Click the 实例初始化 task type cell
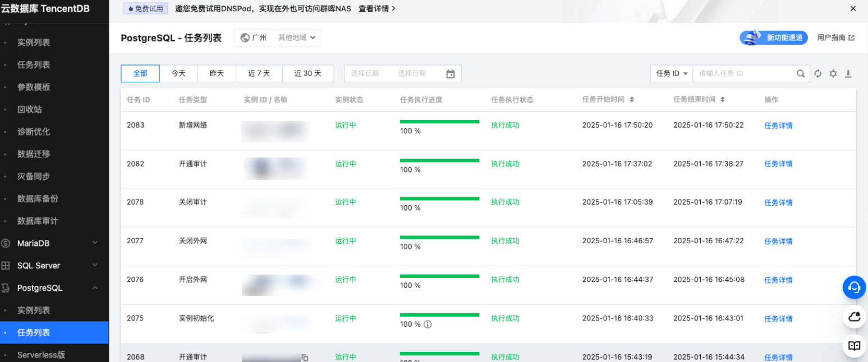Screen dimensions: 868x362 pos(196,318)
